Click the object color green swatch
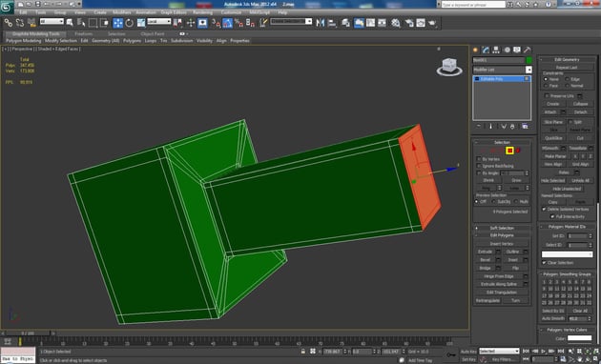 point(528,60)
